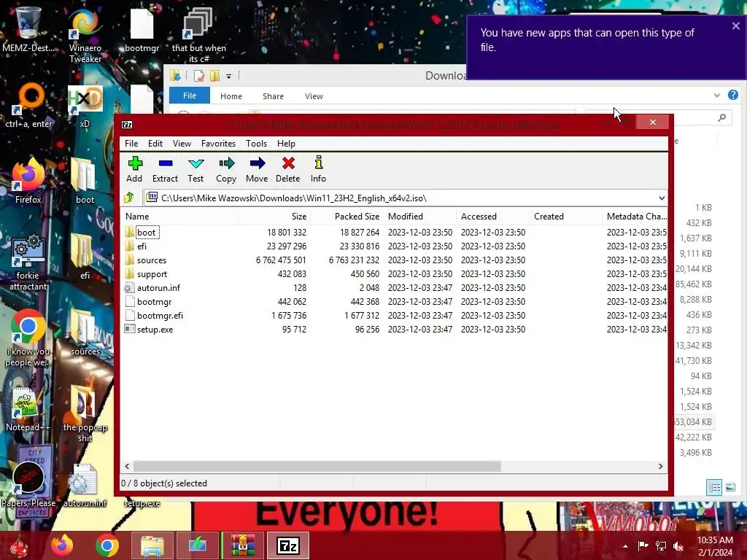Viewport: 747px width, 560px height.
Task: Open the Explorer Home ribbon tab
Action: tap(231, 96)
